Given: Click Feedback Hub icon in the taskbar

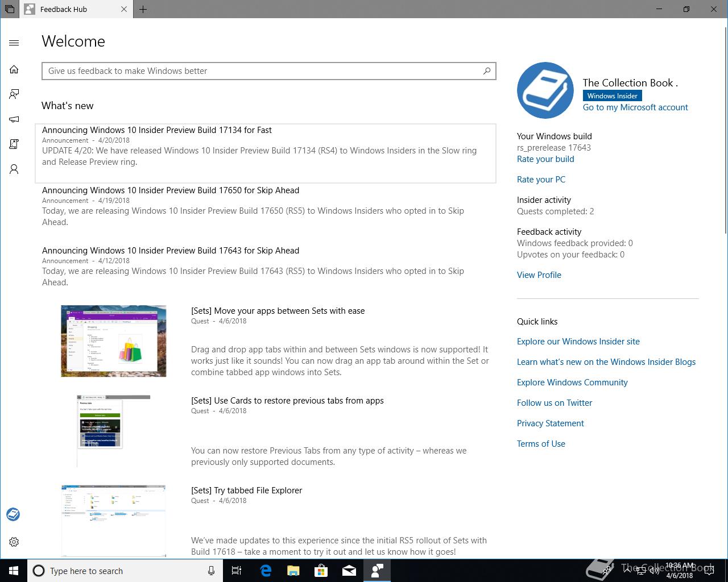Looking at the screenshot, I should [x=377, y=571].
